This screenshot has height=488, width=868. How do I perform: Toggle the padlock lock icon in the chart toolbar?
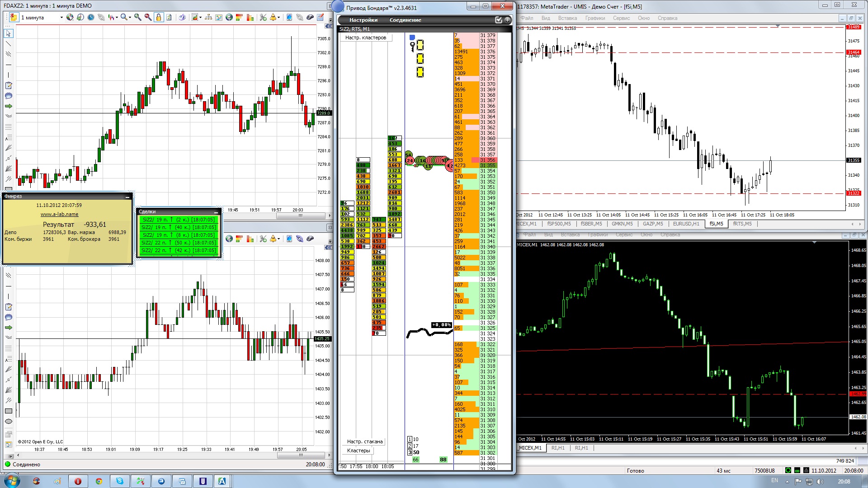(159, 17)
